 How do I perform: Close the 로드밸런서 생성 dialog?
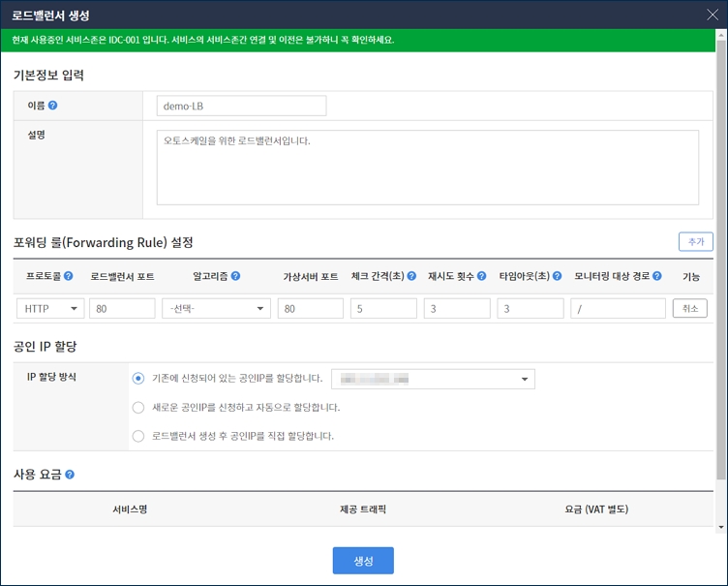pyautogui.click(x=712, y=15)
